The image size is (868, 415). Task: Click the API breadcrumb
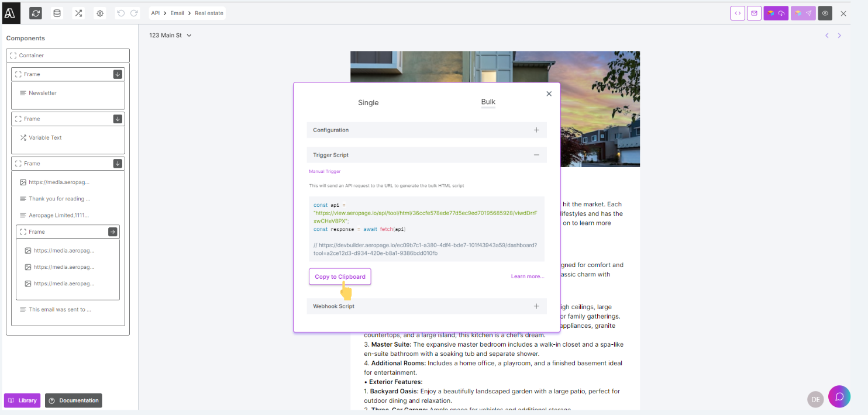(156, 13)
